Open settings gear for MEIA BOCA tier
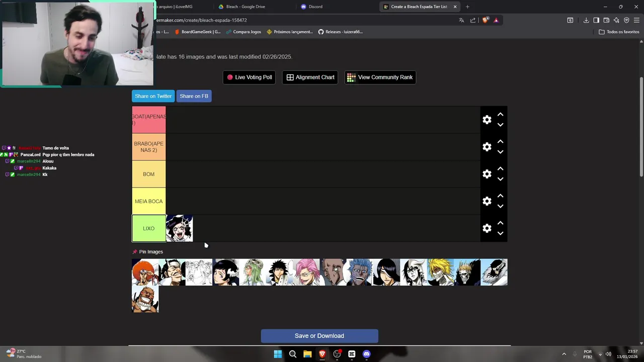Screen dimensions: 644x362 coord(487,201)
